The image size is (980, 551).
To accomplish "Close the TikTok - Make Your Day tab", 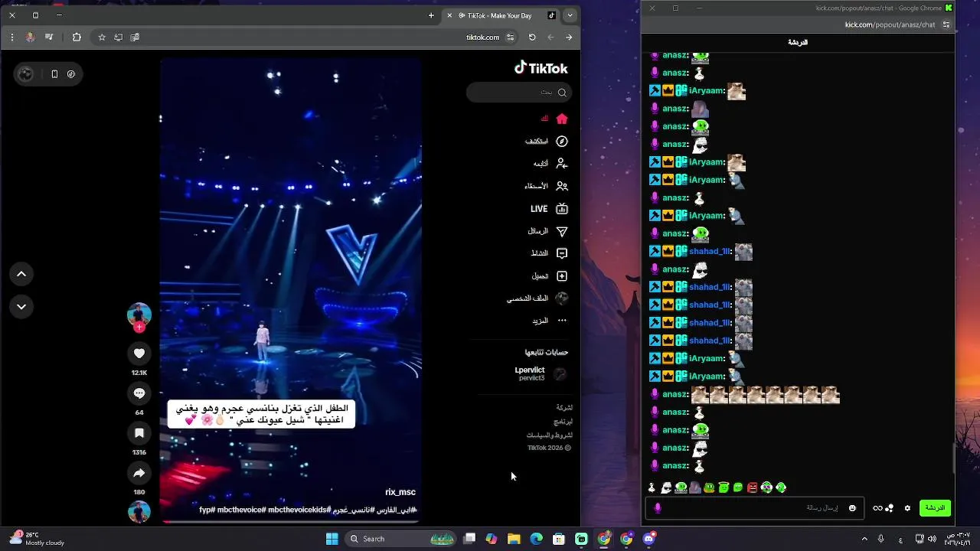I will click(449, 15).
